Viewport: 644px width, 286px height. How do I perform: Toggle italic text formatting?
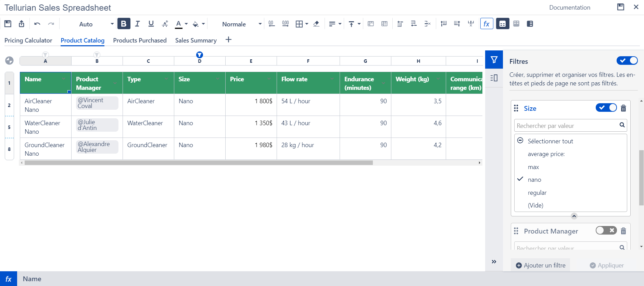(x=137, y=24)
